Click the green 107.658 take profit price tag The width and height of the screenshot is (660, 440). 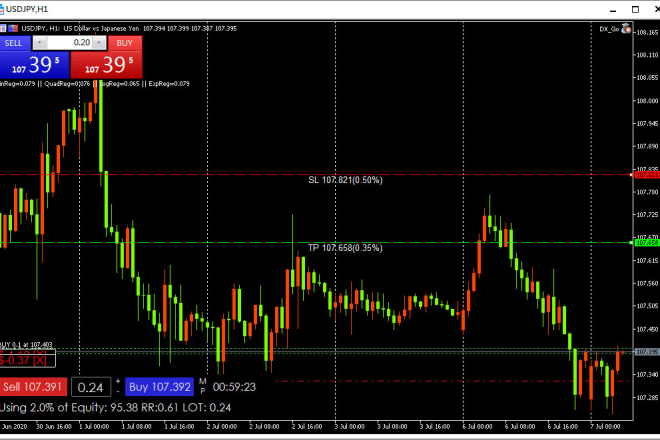point(647,243)
